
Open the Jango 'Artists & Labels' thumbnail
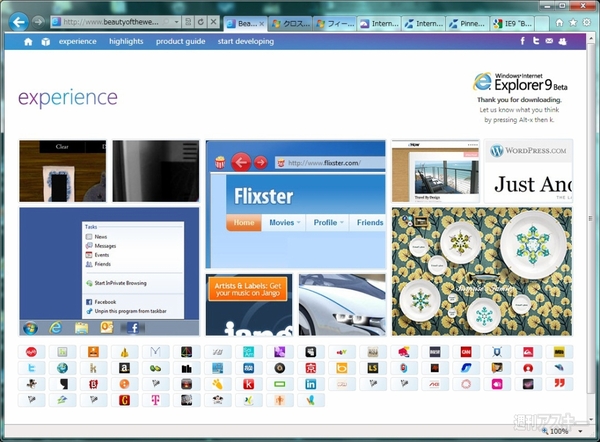[x=249, y=305]
